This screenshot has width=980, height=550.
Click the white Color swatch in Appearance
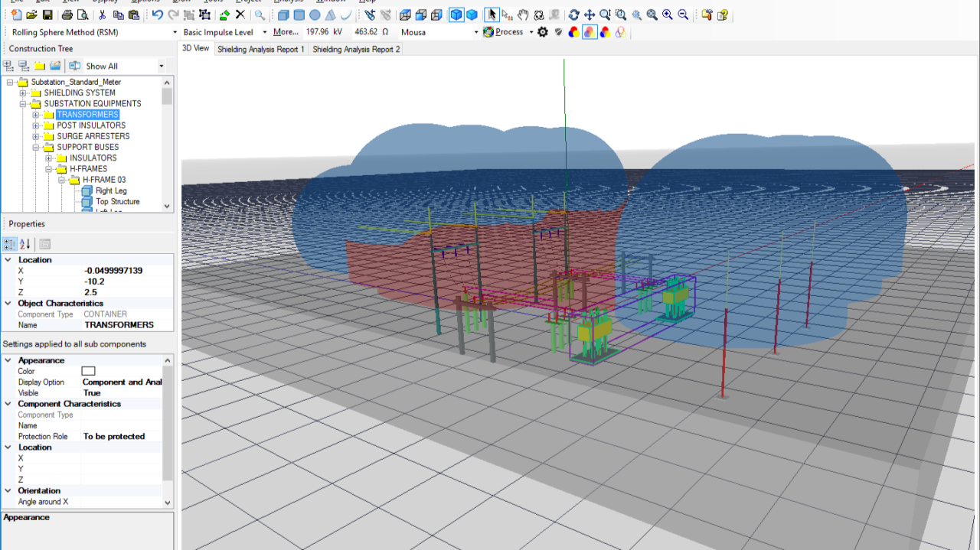click(88, 371)
